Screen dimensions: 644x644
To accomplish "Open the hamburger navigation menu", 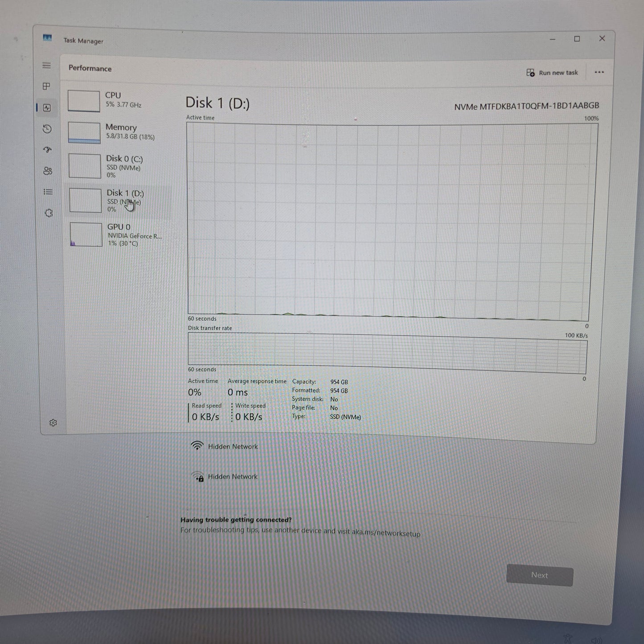I will 46,66.
